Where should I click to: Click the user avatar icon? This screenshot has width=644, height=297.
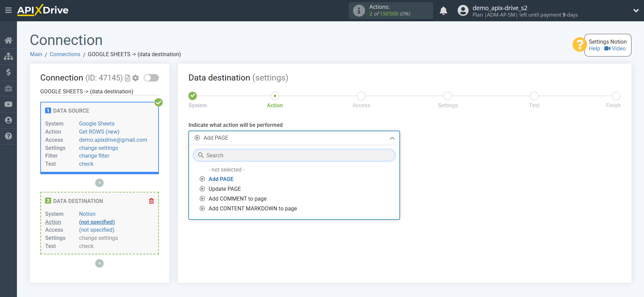pos(463,10)
